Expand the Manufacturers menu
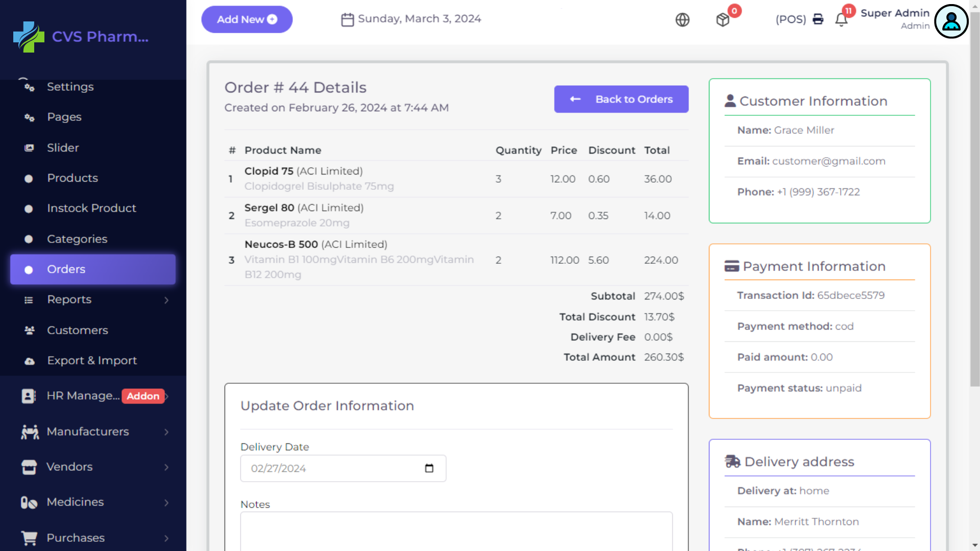 166,432
